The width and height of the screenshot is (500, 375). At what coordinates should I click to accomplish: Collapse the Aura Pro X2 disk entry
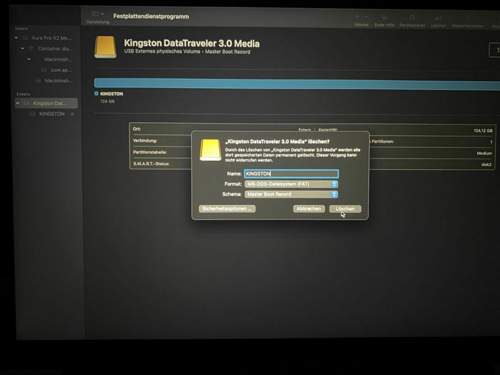tap(16, 38)
